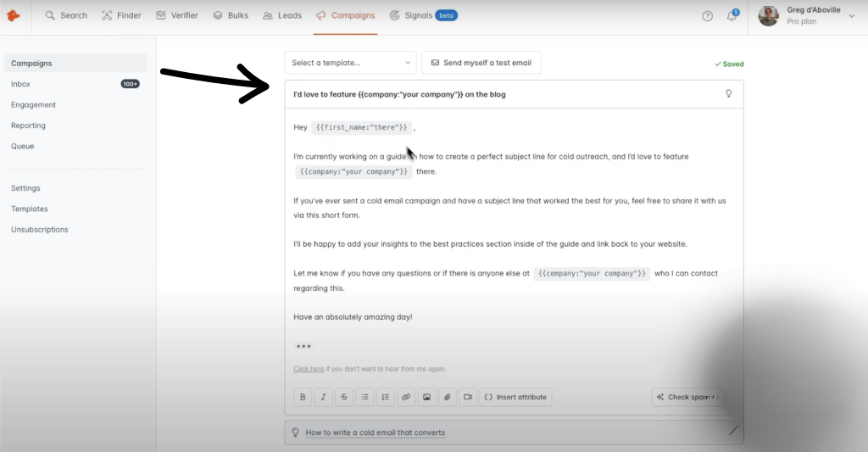Open the Verifier tab
This screenshot has height=452, width=868.
pyautogui.click(x=177, y=15)
